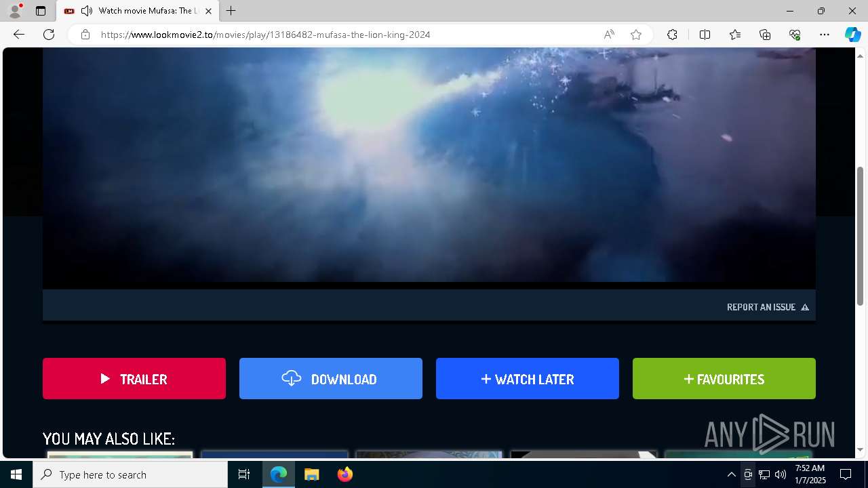Click Report an Issue link

pos(768,307)
